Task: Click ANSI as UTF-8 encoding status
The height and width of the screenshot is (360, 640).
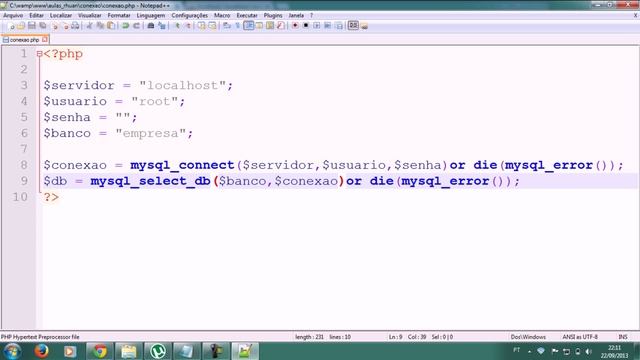Action: point(580,337)
